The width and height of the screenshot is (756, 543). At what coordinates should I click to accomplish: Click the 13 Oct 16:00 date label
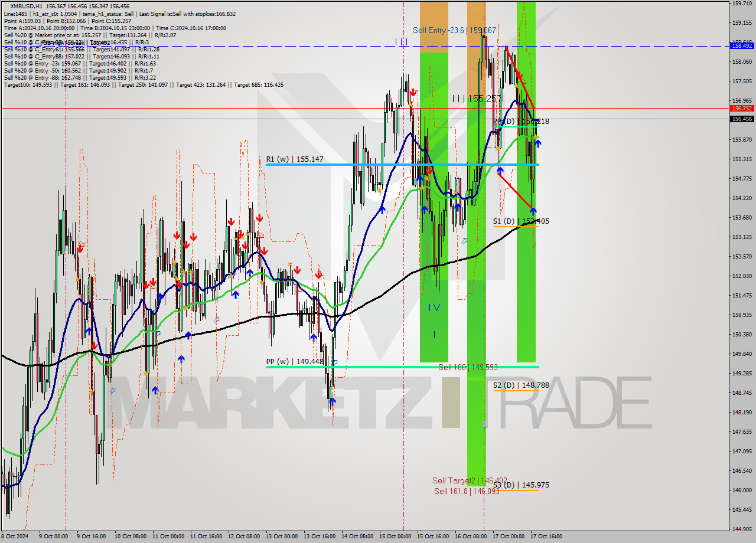(319, 537)
